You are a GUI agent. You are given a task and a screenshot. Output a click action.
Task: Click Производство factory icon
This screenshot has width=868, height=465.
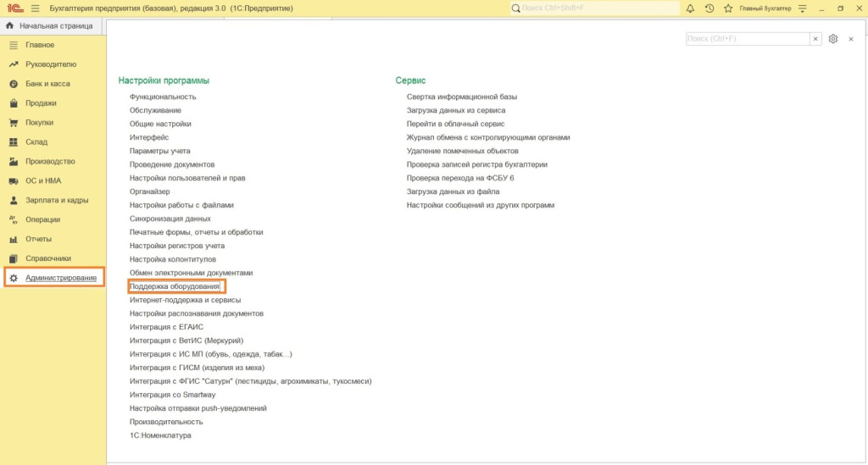(x=14, y=162)
